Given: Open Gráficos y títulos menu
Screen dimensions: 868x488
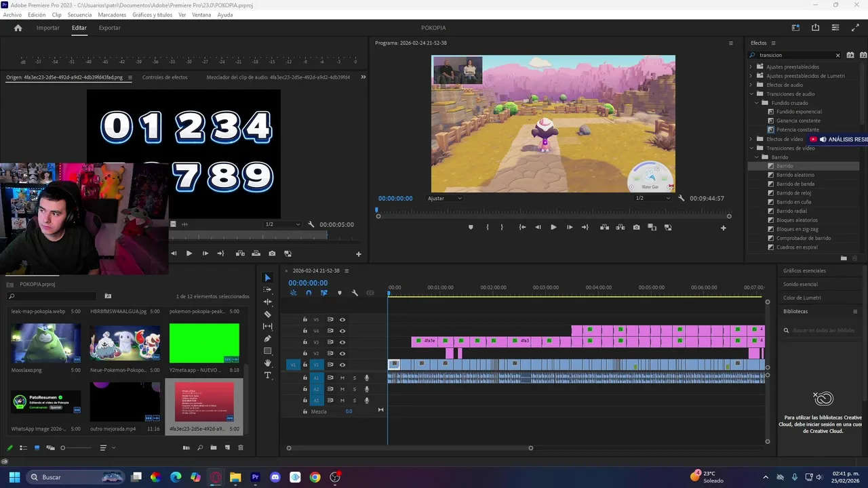Looking at the screenshot, I should tap(152, 14).
